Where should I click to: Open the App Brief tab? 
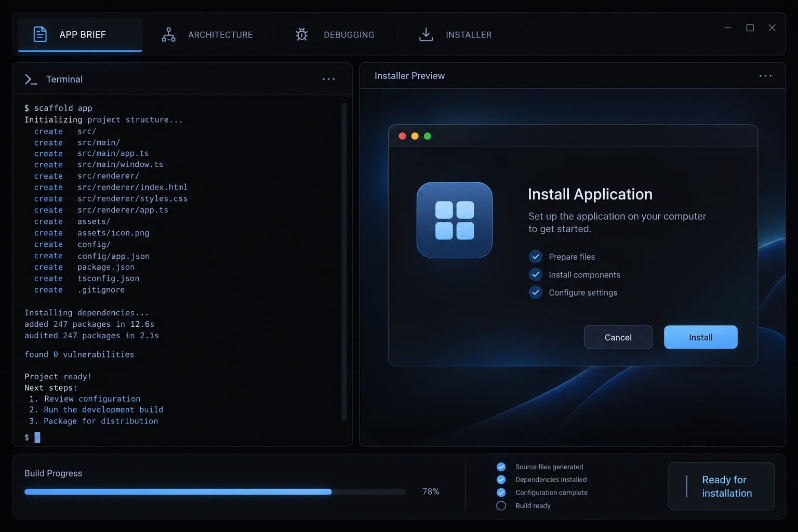(80, 34)
